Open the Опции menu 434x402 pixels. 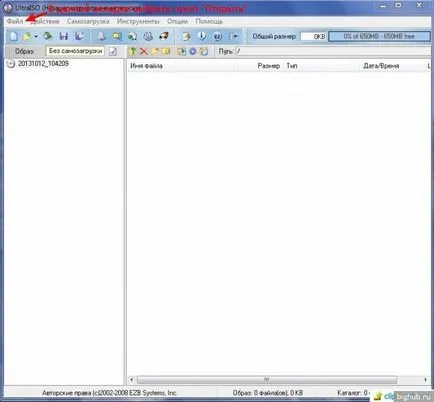(177, 21)
